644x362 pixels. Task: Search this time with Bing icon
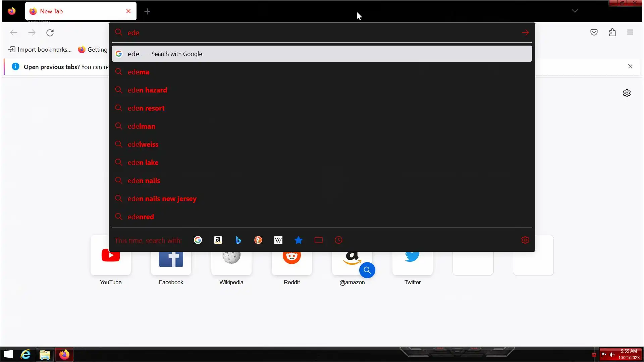[238, 240]
